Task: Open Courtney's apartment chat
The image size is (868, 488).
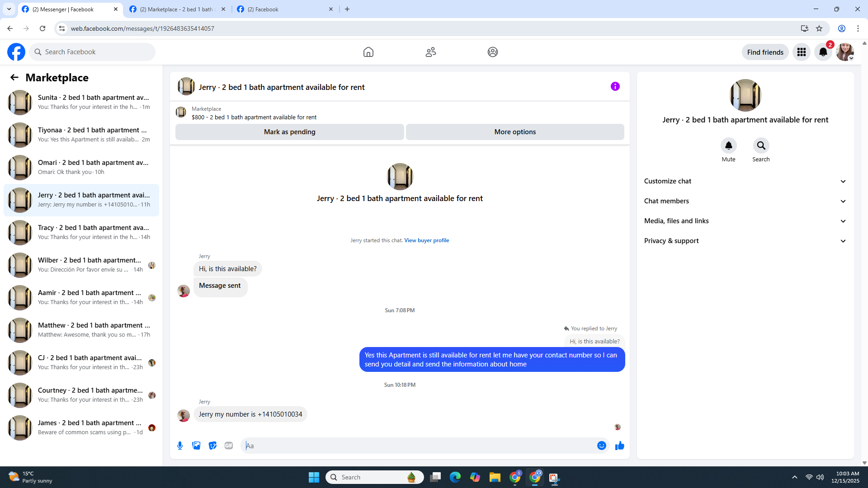Action: (x=81, y=395)
